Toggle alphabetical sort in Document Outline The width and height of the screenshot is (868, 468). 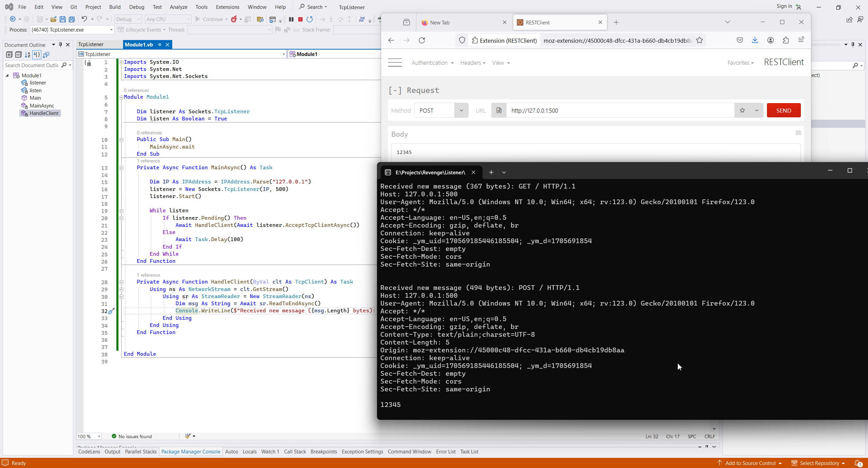coord(27,55)
